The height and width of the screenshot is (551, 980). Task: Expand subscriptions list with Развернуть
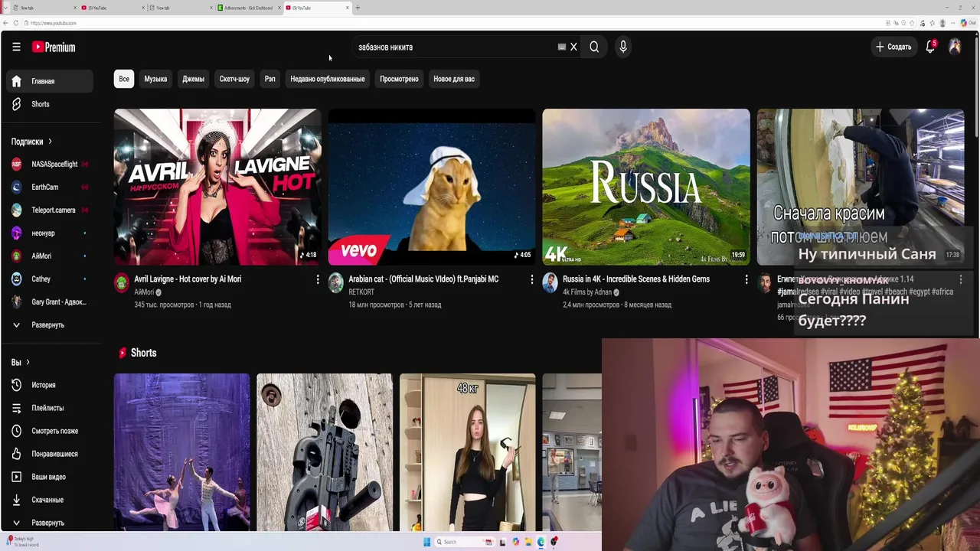tap(49, 324)
